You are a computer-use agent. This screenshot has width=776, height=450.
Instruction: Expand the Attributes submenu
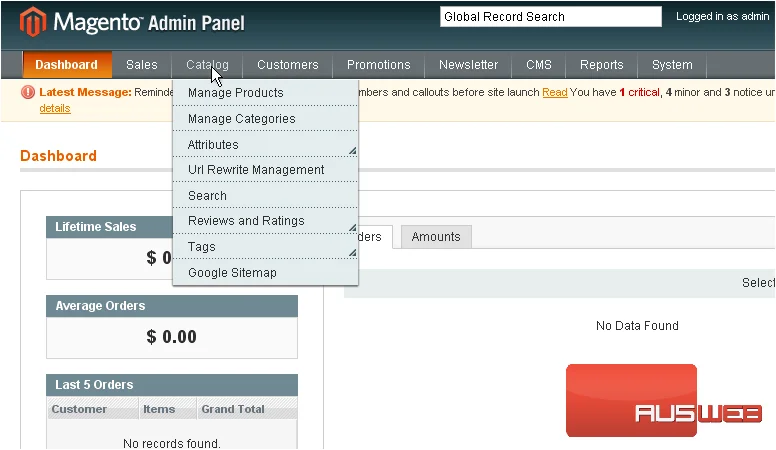point(265,144)
